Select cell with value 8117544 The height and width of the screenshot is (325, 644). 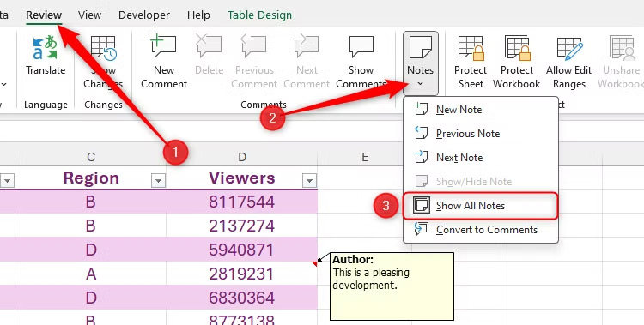click(242, 202)
